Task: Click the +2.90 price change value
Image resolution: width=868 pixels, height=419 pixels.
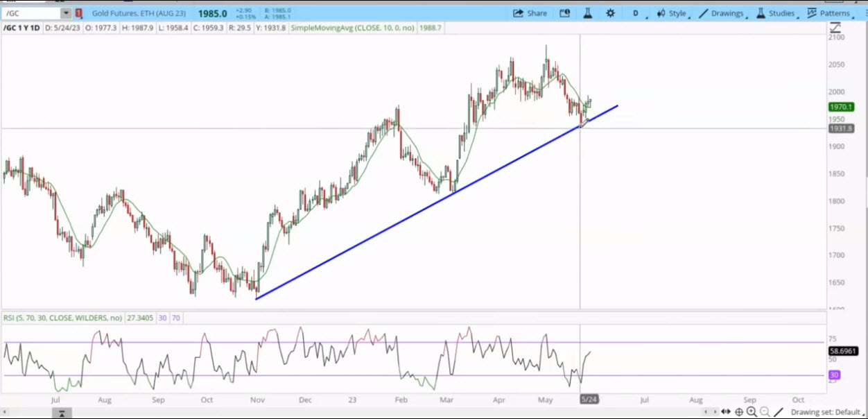Action: 244,10
